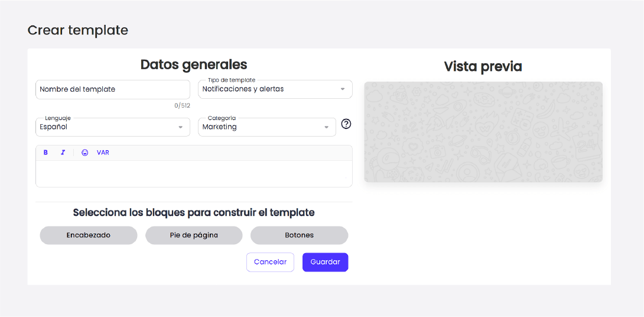Viewport: 644px width, 317px height.
Task: Select the Datos generales heading
Action: tap(194, 64)
